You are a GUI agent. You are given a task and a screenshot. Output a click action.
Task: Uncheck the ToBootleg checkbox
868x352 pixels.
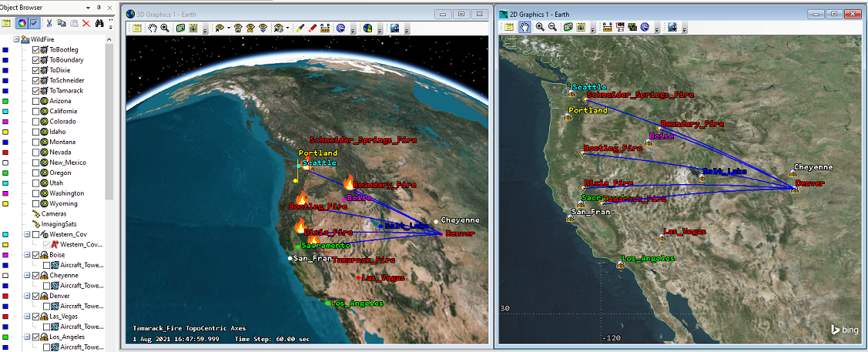(x=36, y=50)
